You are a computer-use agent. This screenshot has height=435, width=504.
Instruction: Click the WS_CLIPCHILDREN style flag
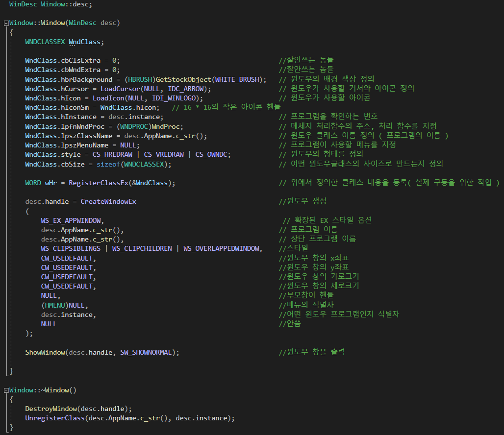click(142, 249)
